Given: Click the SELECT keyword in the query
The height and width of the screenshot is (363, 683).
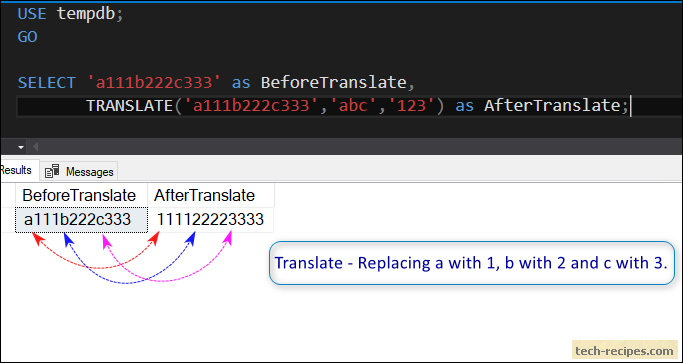Looking at the screenshot, I should [47, 83].
